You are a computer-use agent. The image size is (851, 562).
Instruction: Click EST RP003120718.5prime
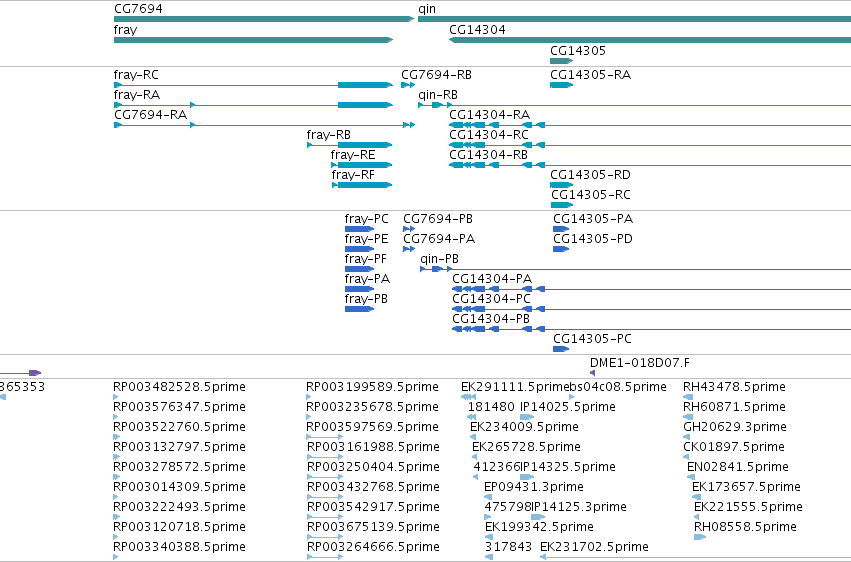point(179,527)
